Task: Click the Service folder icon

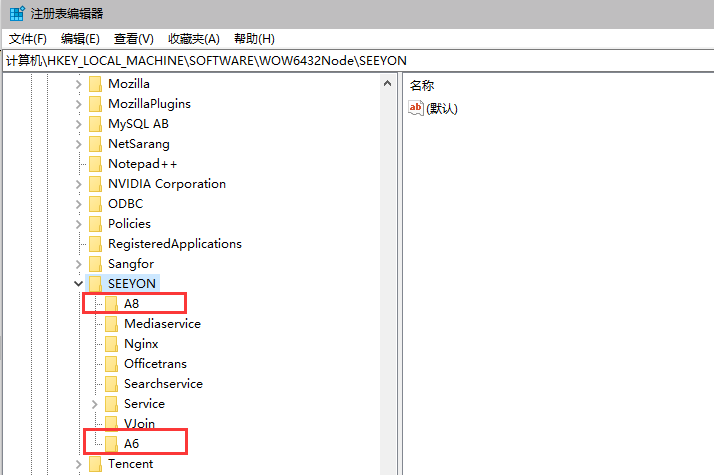Action: [x=112, y=404]
